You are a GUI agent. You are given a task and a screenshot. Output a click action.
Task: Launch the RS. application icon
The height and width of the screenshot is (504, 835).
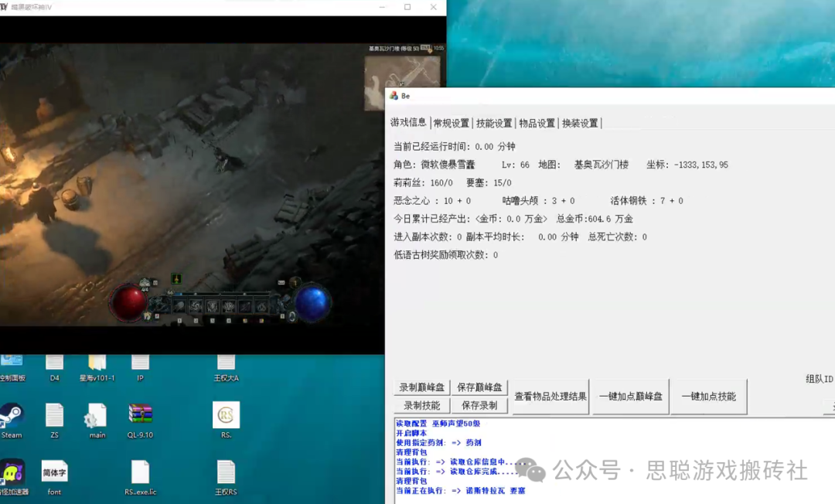point(226,415)
